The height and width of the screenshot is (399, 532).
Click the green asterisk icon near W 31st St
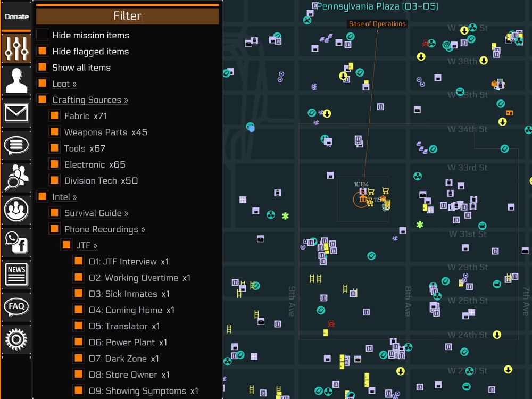420,225
